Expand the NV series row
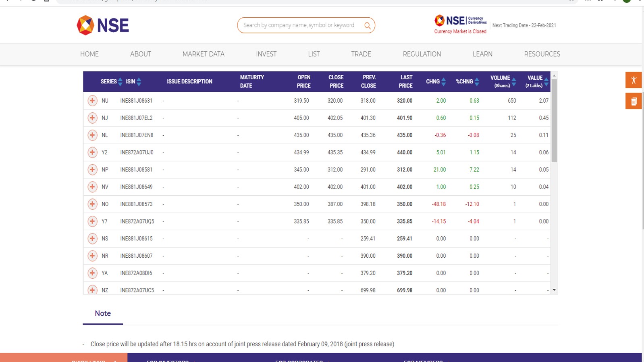644x362 pixels. [92, 187]
